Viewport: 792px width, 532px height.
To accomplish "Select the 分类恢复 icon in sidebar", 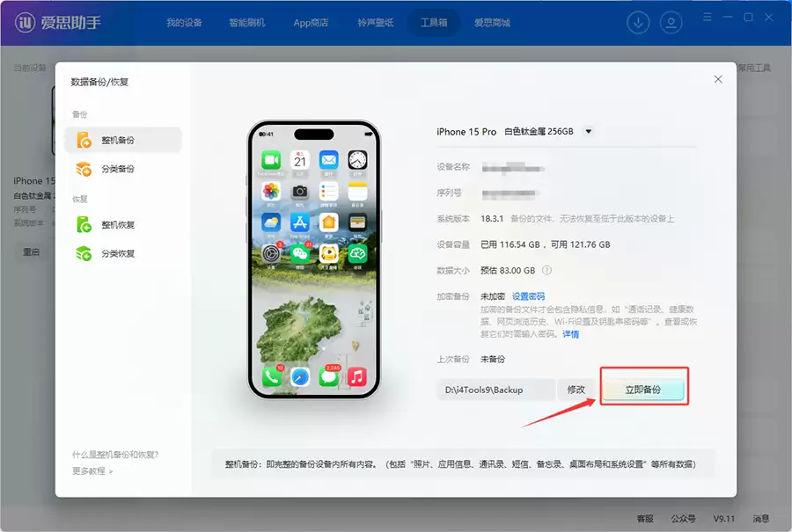I will 84,253.
